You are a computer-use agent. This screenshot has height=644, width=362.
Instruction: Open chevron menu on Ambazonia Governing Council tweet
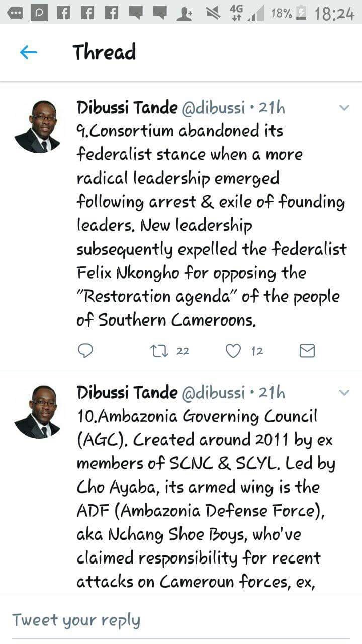(344, 393)
